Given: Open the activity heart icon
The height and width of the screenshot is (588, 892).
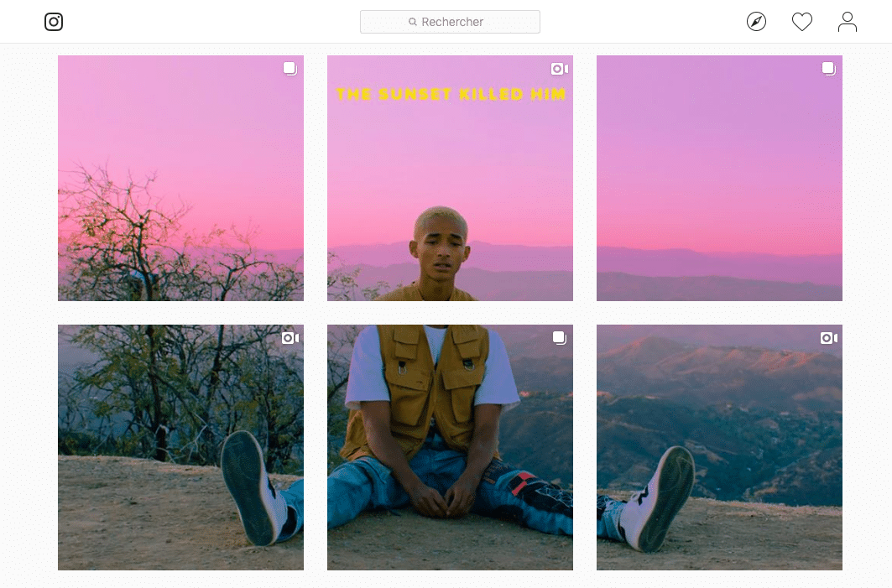Looking at the screenshot, I should tap(802, 22).
